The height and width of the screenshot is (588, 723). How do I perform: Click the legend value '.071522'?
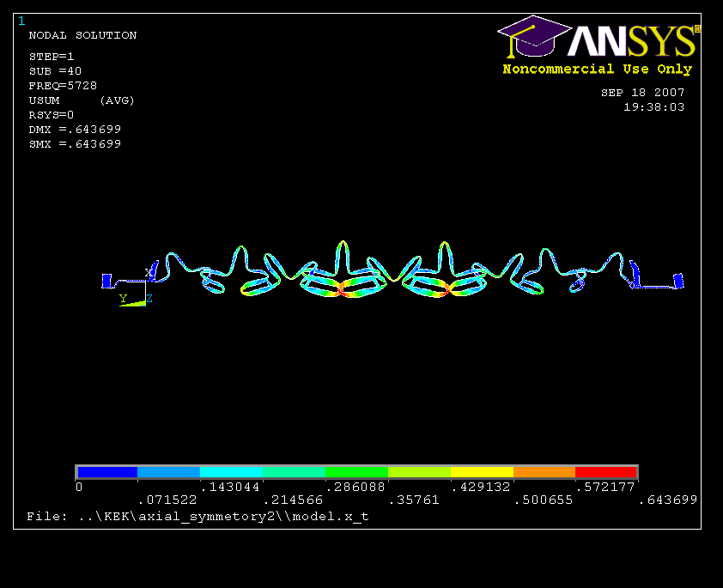167,500
